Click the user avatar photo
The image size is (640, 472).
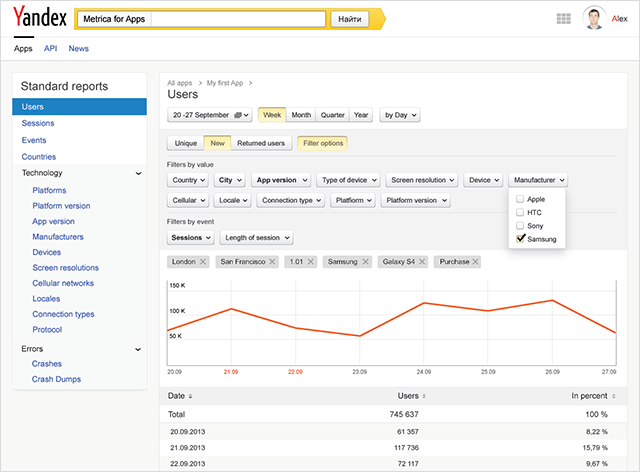click(x=594, y=19)
